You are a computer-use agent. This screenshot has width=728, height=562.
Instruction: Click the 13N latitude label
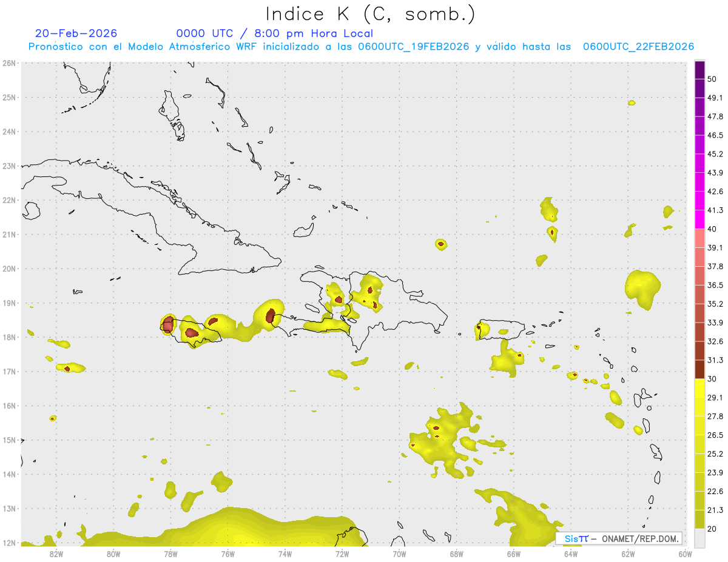tap(9, 509)
